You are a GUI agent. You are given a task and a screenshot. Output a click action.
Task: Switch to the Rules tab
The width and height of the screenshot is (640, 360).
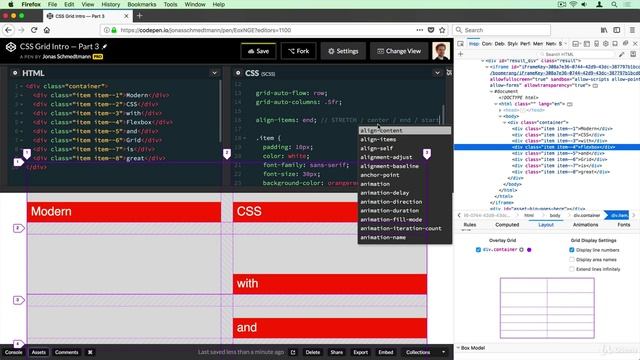point(470,225)
